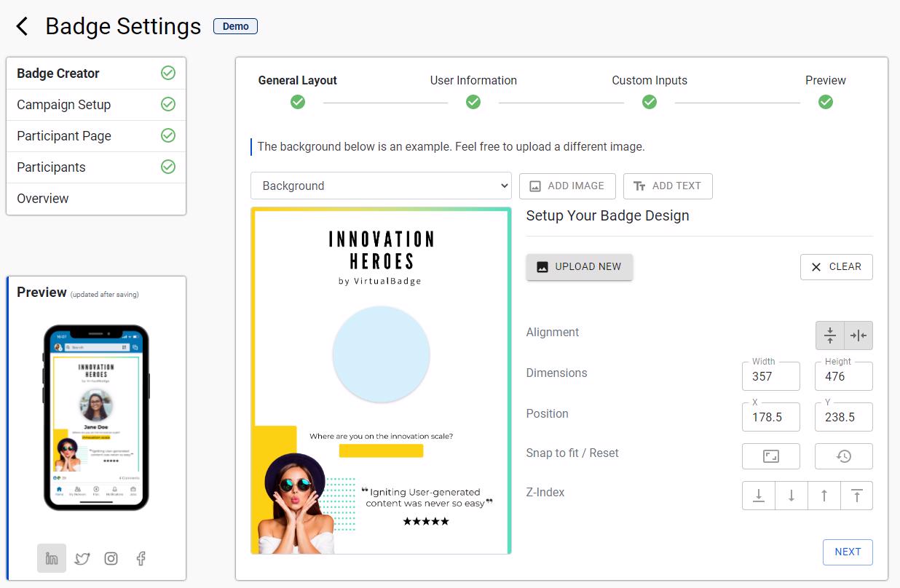Select the LinkedIn preview icon

click(52, 558)
